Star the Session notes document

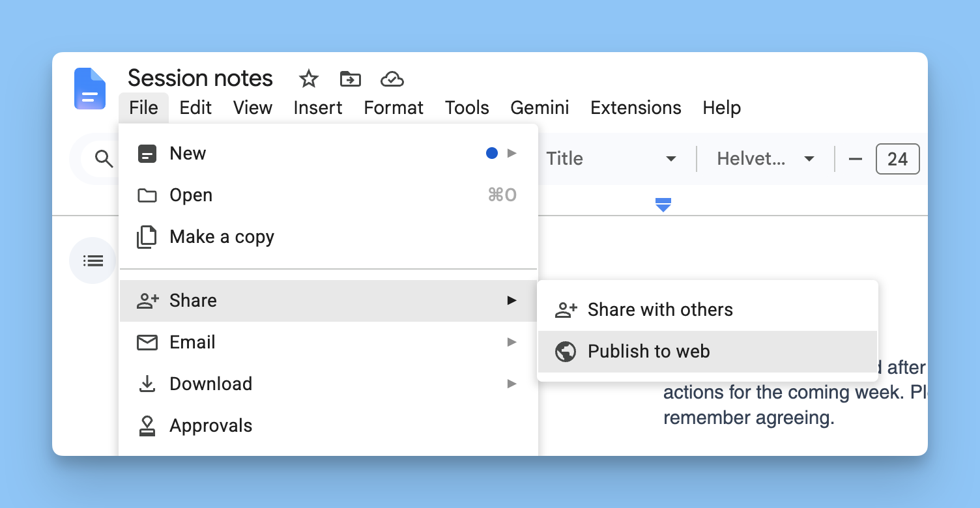[308, 79]
